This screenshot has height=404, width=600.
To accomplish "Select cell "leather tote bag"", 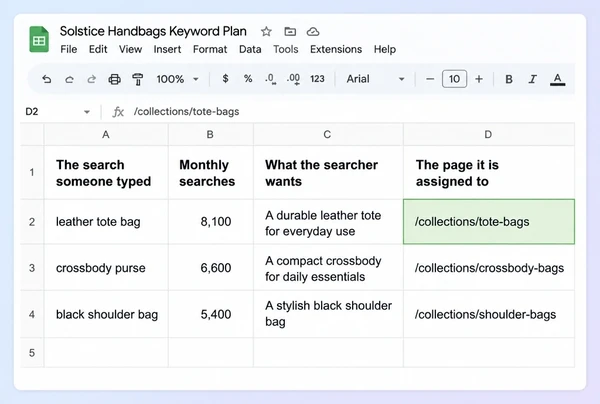I will (x=106, y=222).
